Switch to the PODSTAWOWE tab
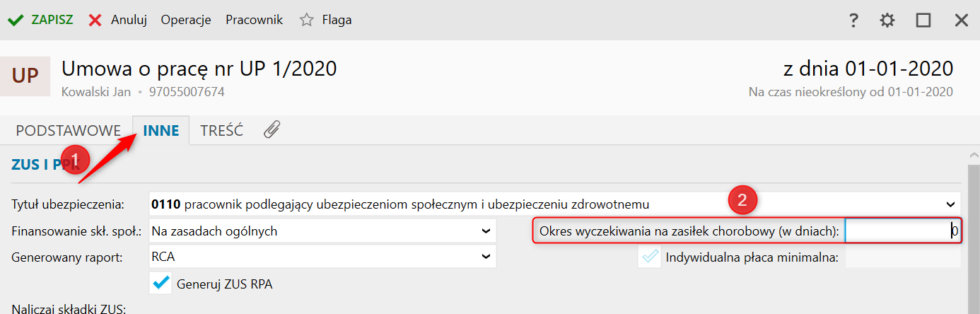The image size is (980, 314). [68, 130]
